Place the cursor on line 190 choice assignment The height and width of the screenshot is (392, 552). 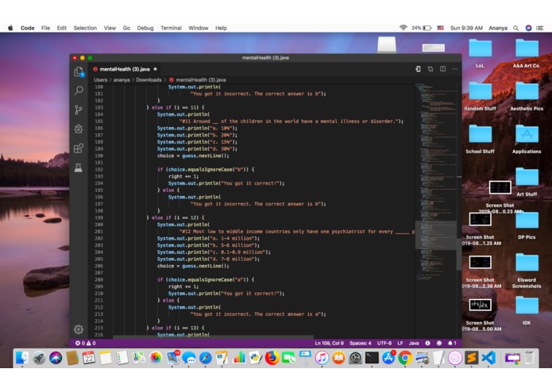pyautogui.click(x=193, y=156)
